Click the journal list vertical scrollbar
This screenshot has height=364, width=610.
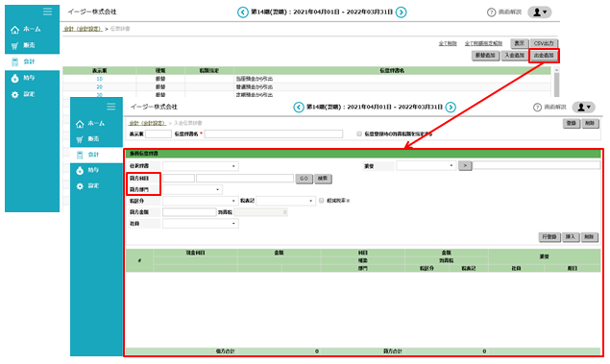coord(557,82)
